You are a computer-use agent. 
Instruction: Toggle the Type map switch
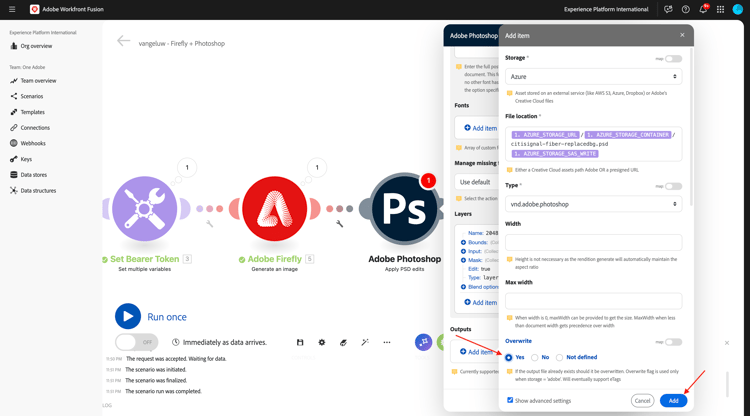tap(673, 186)
